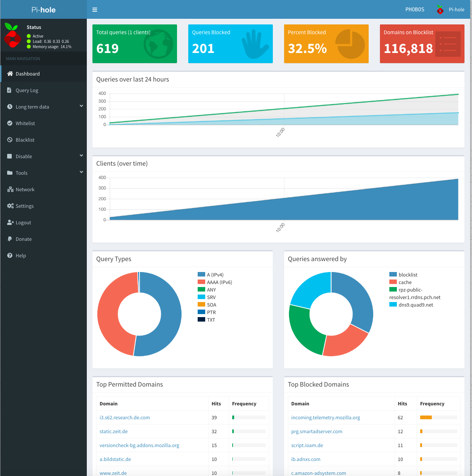Click the Blacklist ban icon
472x476 pixels.
(10, 140)
